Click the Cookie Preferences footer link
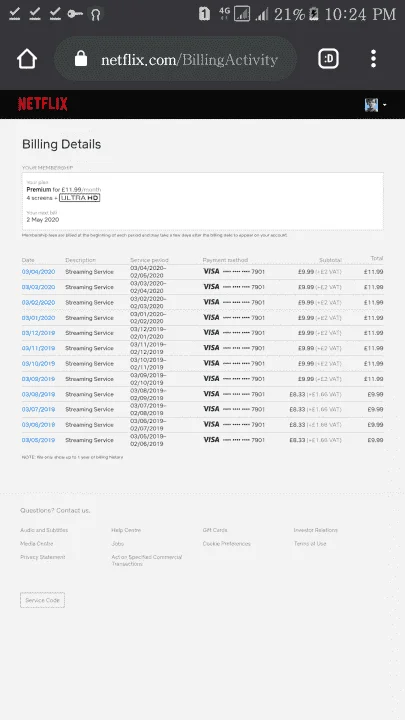The height and width of the screenshot is (720, 405). [x=227, y=544]
